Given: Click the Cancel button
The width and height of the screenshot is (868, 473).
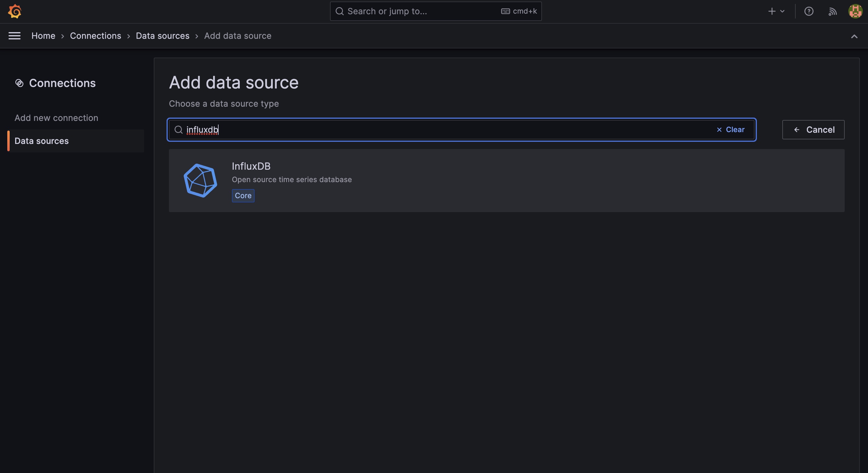Looking at the screenshot, I should pos(813,129).
